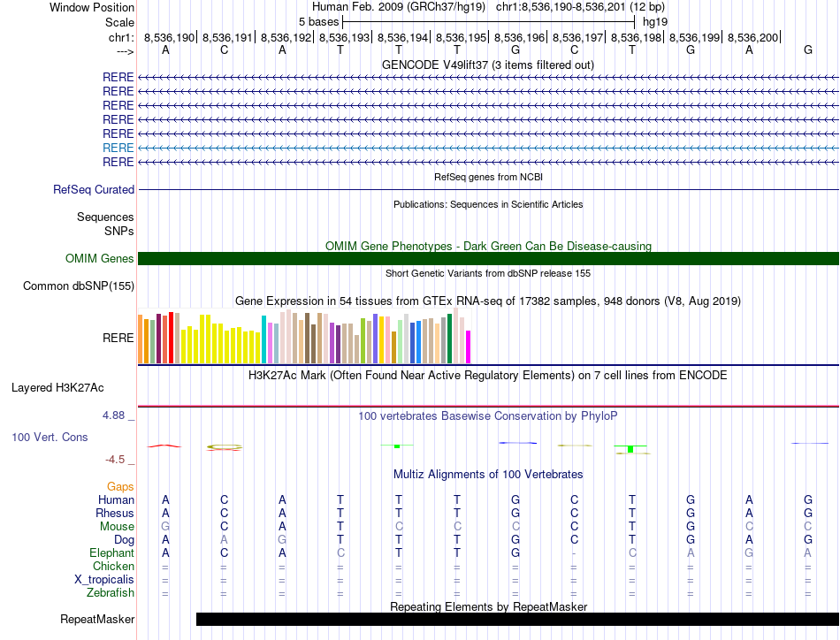Click the Layered H3K27Ac track label
The image size is (840, 640).
(x=57, y=388)
